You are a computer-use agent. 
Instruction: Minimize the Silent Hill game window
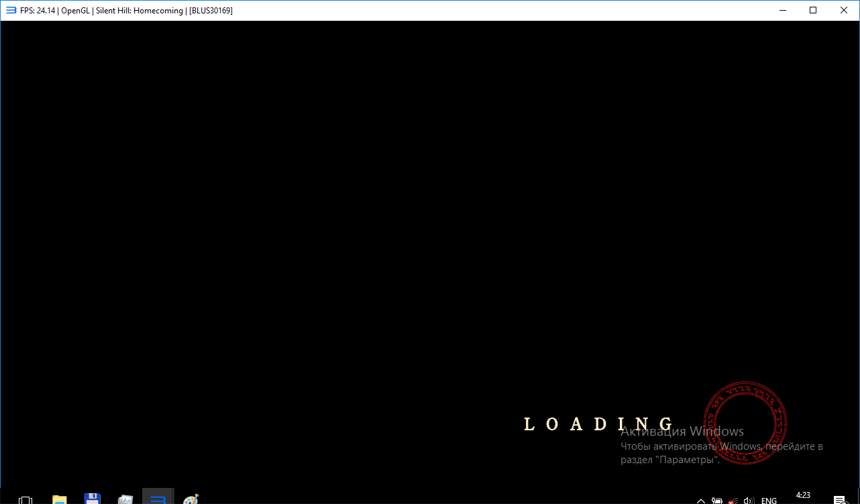782,10
